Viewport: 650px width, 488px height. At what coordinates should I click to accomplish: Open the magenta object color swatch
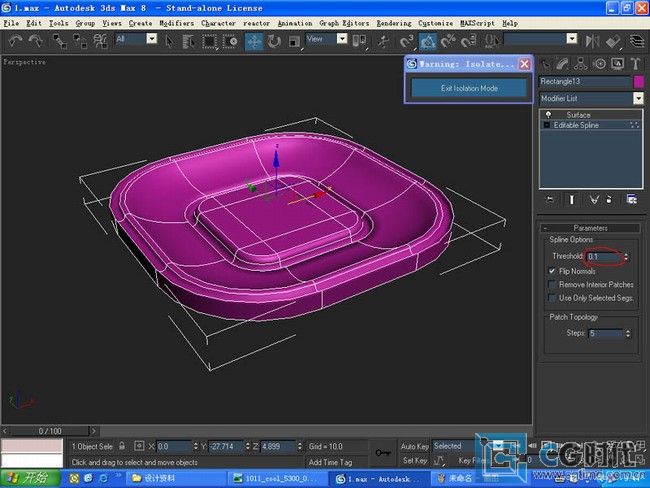(x=639, y=81)
